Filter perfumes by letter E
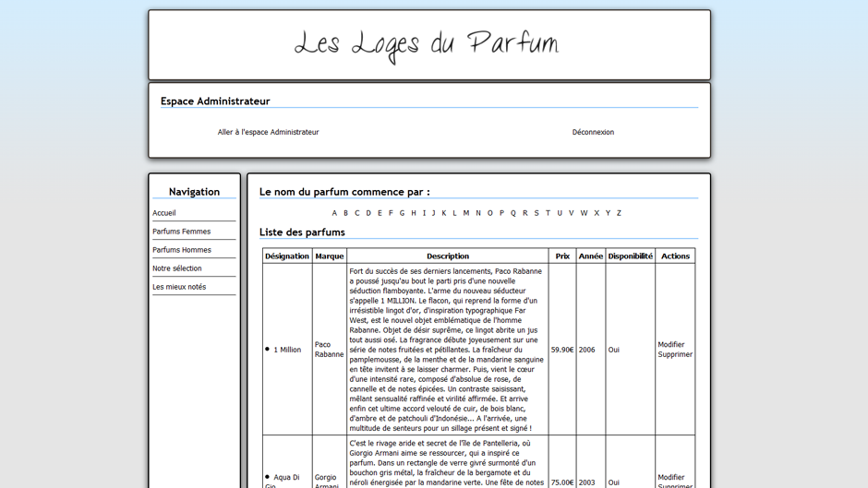The width and height of the screenshot is (868, 488). coord(380,213)
